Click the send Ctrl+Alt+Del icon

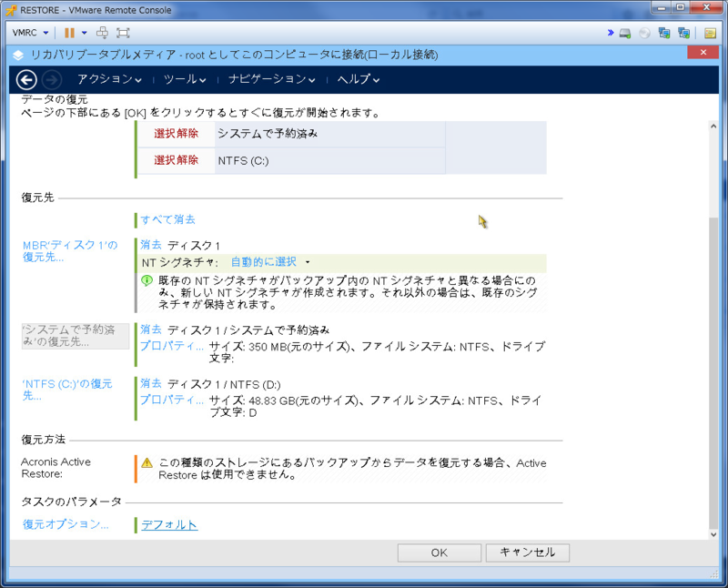point(102,33)
